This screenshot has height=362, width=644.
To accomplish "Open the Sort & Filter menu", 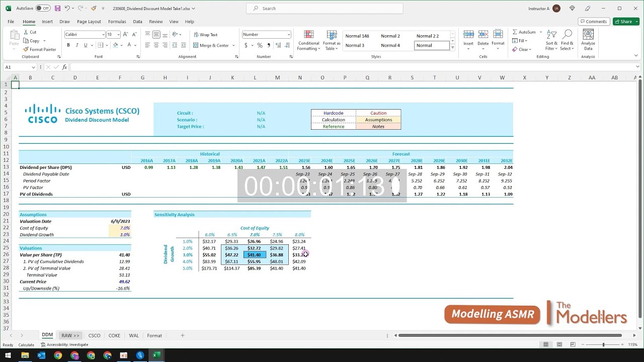I will pos(551,40).
